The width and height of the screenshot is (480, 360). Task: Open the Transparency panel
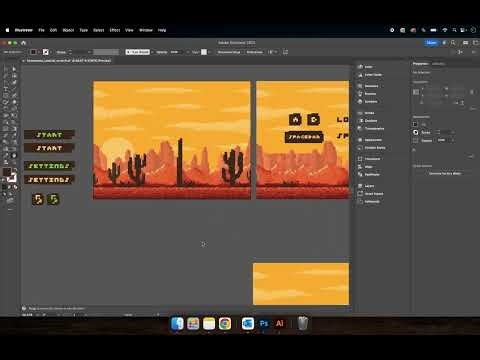pos(371,128)
